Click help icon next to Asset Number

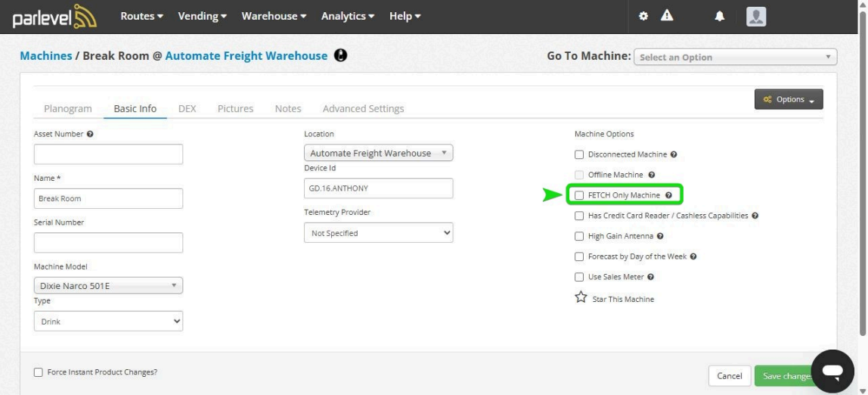pos(90,134)
